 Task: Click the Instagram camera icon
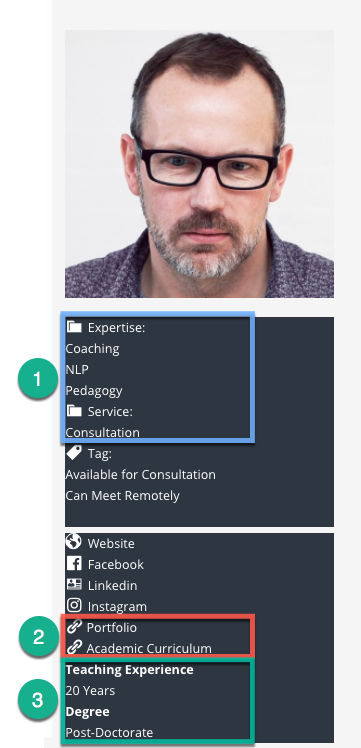point(74,605)
